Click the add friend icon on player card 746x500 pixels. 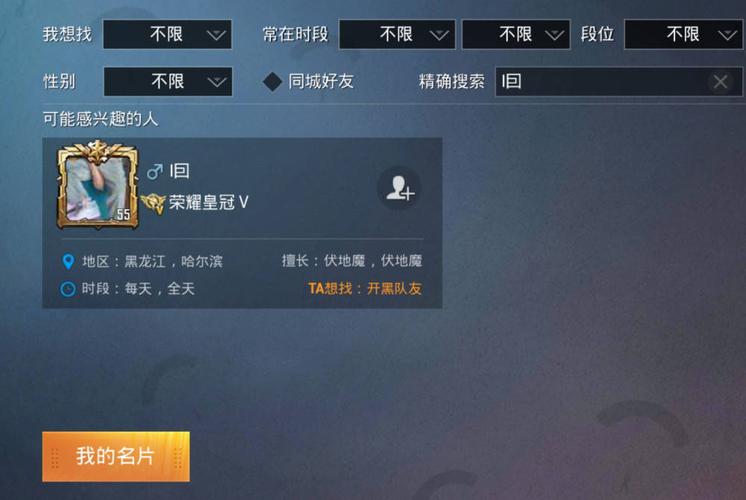tap(400, 188)
